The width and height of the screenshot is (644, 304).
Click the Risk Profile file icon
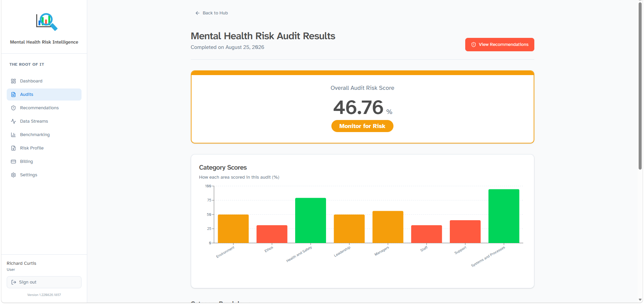click(x=13, y=148)
